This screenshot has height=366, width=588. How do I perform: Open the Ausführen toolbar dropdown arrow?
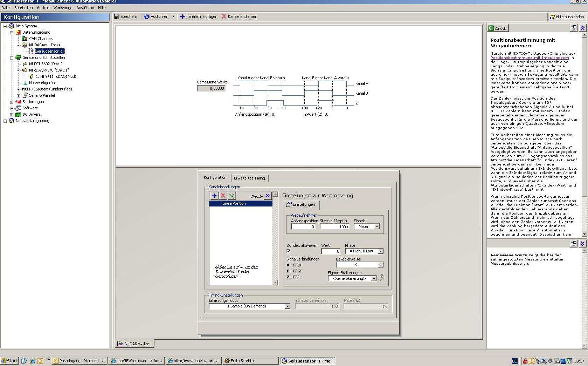(x=173, y=16)
